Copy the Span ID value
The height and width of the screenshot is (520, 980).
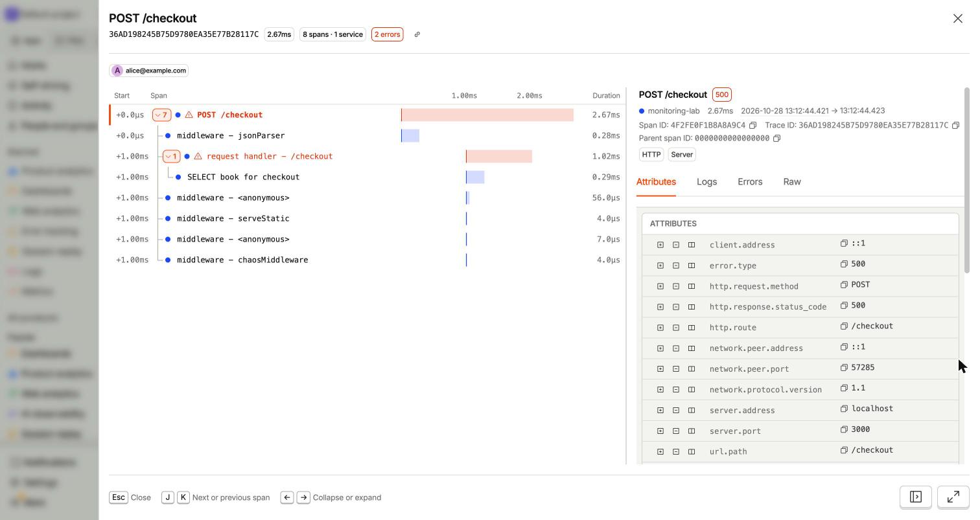pyautogui.click(x=752, y=125)
